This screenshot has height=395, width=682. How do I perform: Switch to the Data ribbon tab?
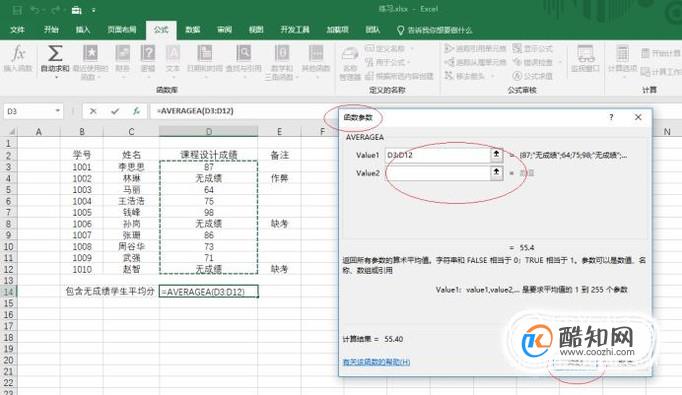192,30
